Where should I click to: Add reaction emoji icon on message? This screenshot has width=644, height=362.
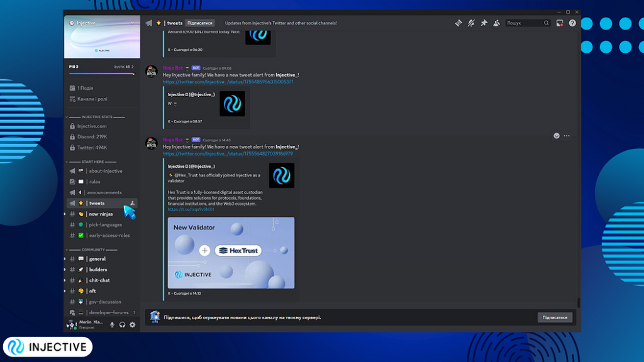557,136
